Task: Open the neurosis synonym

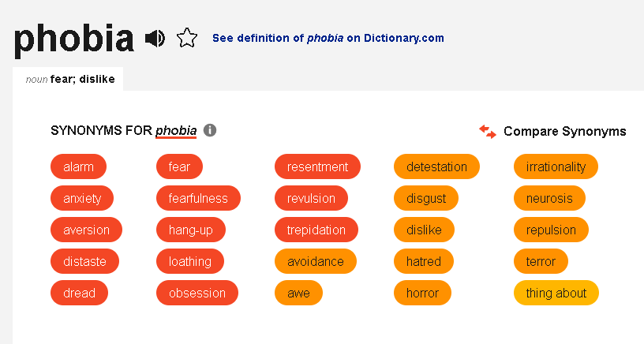Action: [549, 198]
